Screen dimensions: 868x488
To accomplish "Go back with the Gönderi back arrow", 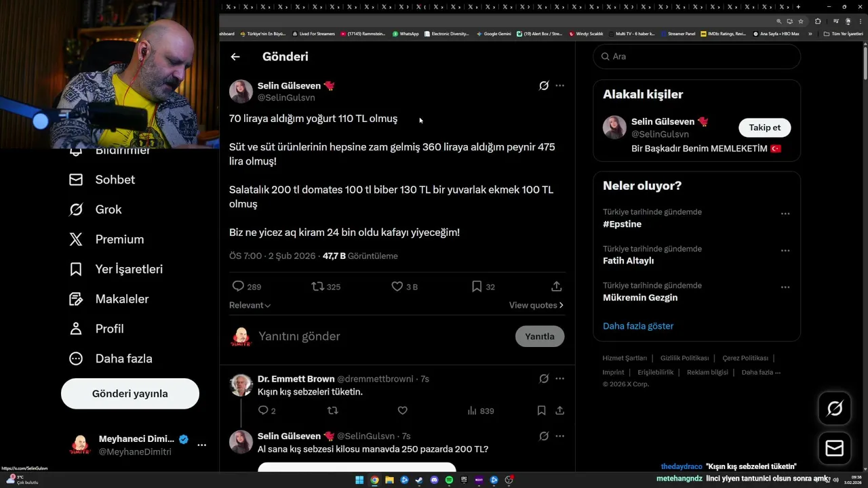I will (x=235, y=57).
